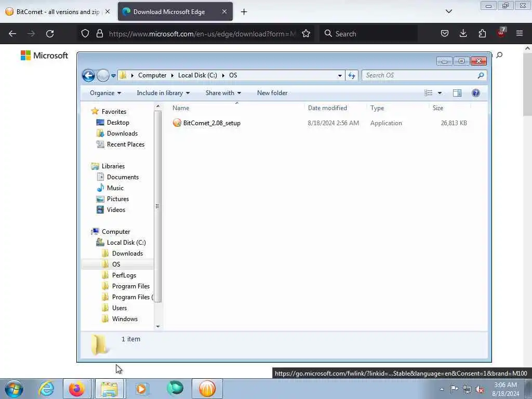
Task: Open Windows Media Player from the taskbar
Action: 142,389
